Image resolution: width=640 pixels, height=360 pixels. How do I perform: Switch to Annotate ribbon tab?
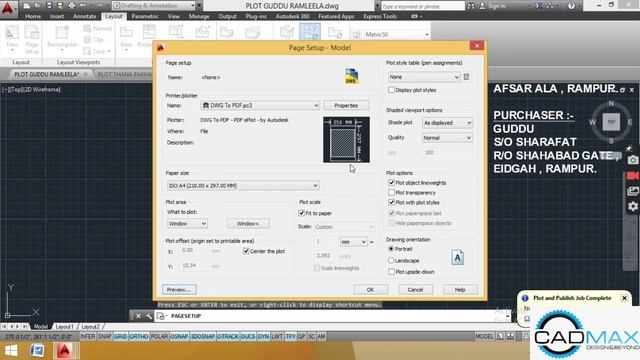(x=84, y=16)
